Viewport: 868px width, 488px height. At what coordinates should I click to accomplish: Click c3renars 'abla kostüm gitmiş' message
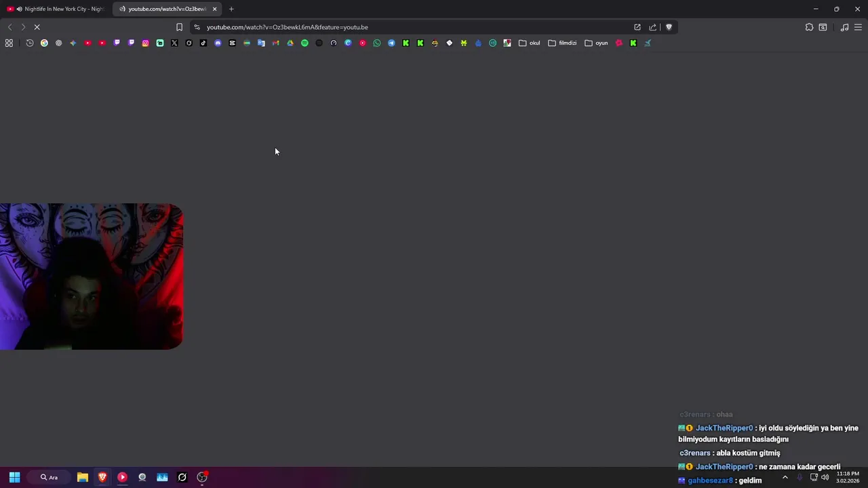pos(730,453)
